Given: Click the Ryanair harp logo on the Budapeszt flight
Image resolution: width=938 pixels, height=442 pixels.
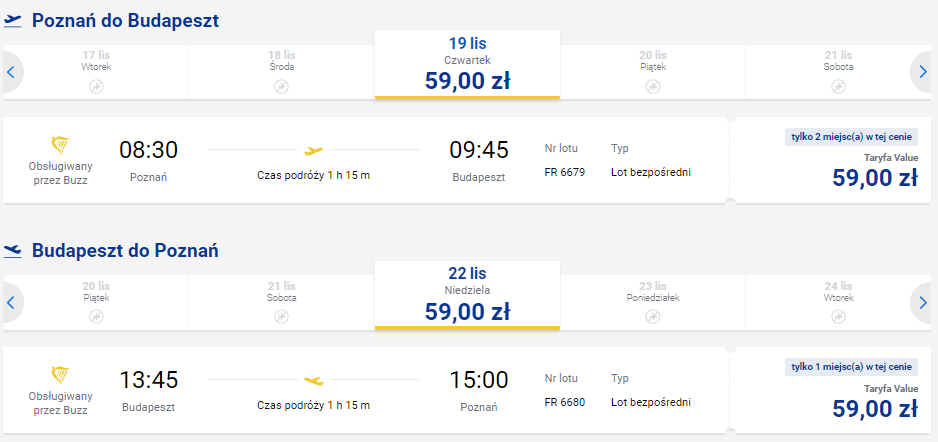Looking at the screenshot, I should point(60,376).
